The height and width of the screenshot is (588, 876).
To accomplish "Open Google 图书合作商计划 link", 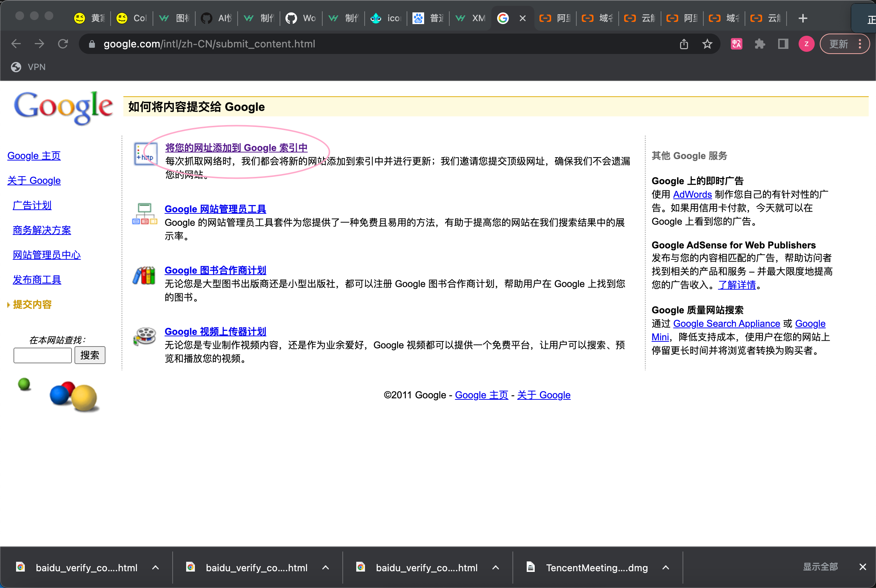I will 215,270.
